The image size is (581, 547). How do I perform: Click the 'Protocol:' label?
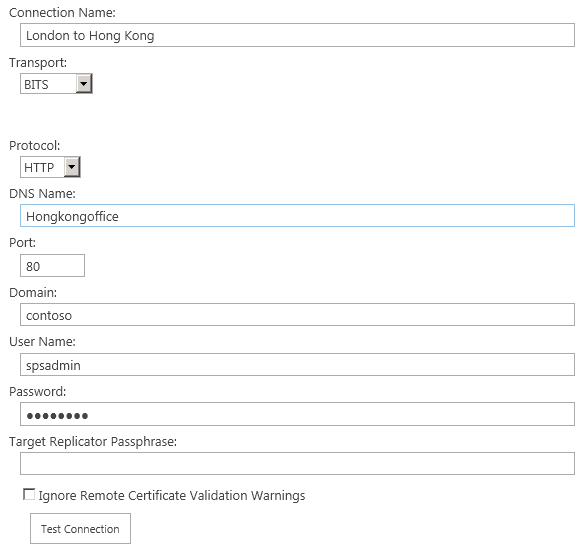[34, 146]
